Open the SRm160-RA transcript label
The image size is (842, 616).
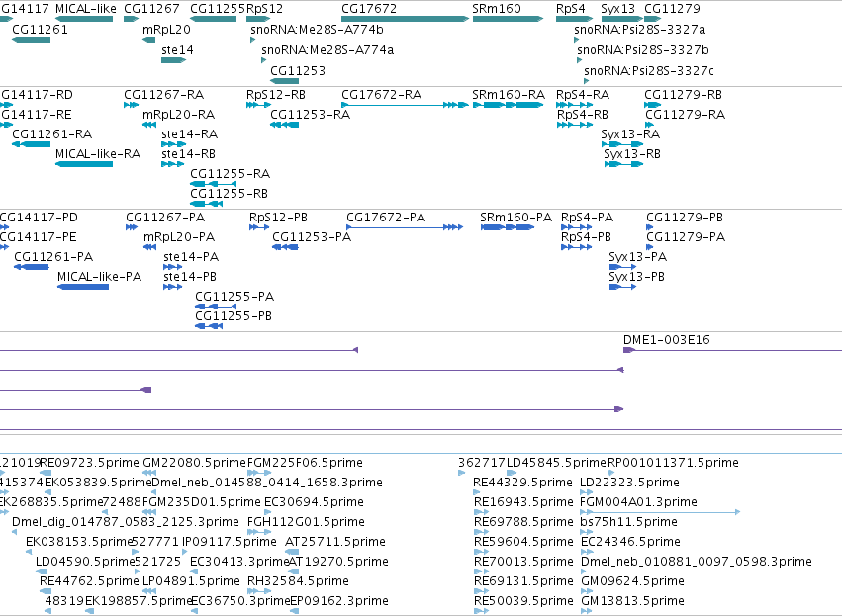pos(509,95)
